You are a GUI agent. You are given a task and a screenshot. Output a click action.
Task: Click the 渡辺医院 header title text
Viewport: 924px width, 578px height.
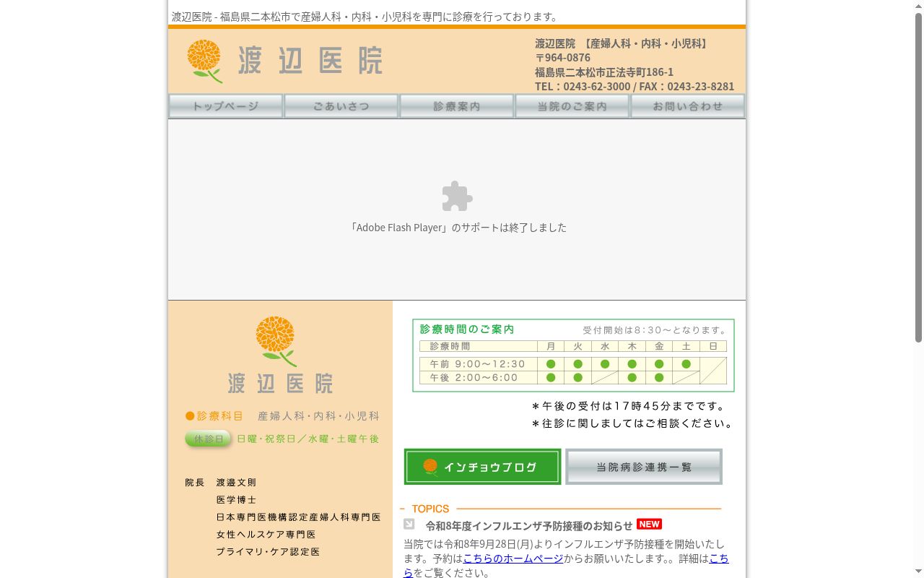click(x=310, y=61)
